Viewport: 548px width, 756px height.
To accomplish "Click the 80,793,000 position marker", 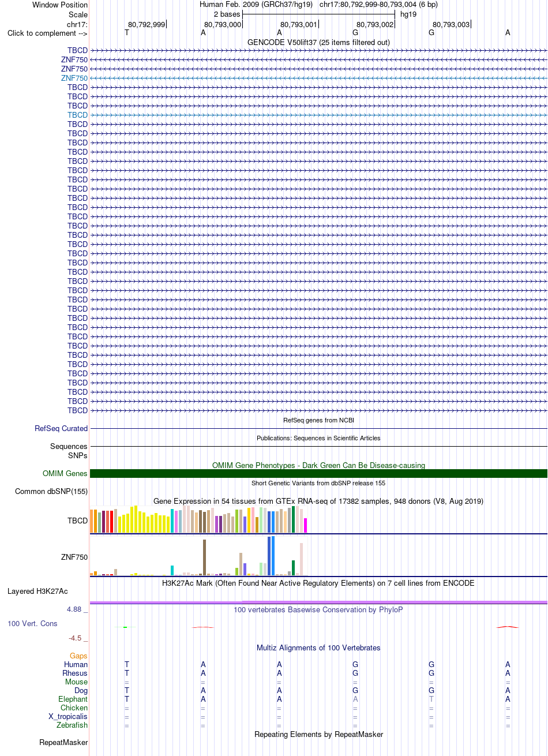I will (x=223, y=24).
